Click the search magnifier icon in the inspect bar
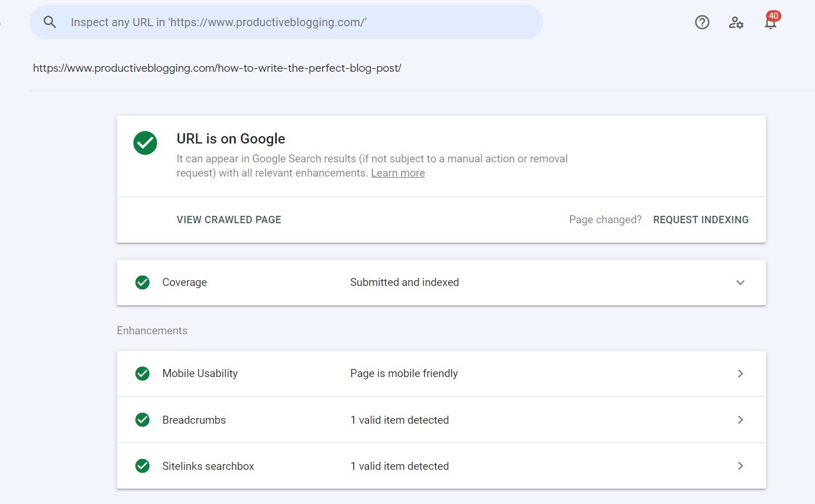815x504 pixels. 50,22
